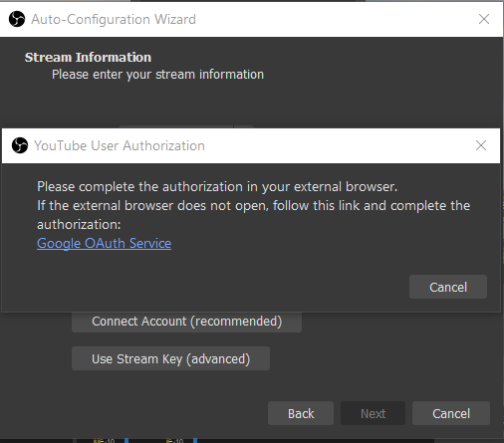Click 'Please enter your stream information' text
The width and height of the screenshot is (504, 443).
click(x=157, y=75)
